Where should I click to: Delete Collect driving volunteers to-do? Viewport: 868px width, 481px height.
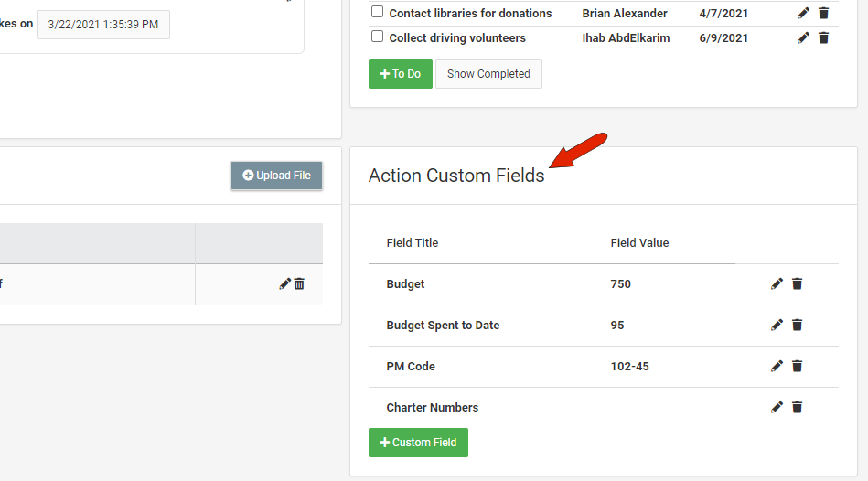point(823,38)
